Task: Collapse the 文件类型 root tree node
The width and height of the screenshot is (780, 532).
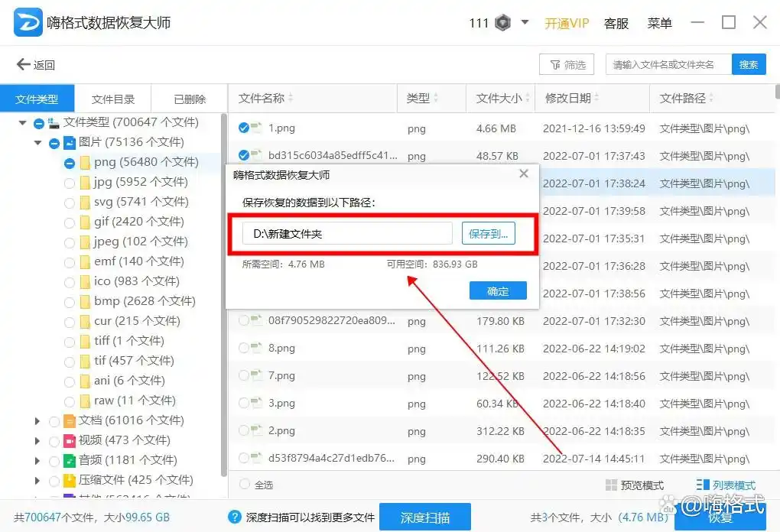Action: [x=22, y=122]
